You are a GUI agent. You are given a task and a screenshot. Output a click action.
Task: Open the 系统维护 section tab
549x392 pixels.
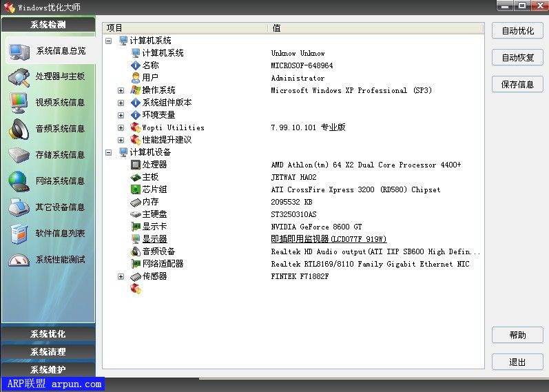[x=48, y=370]
